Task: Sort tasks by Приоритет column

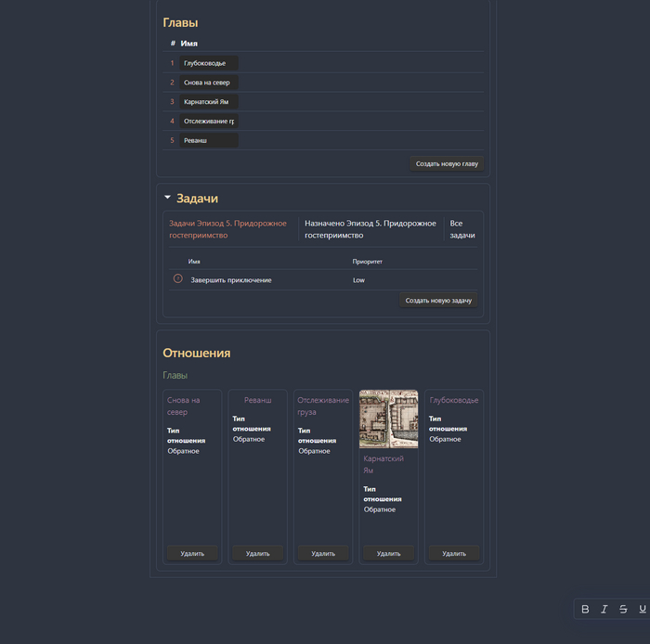Action: 368,262
